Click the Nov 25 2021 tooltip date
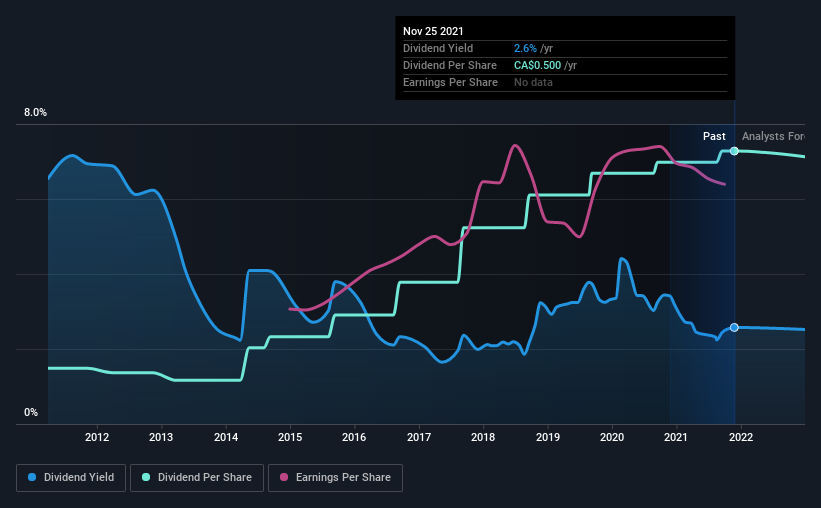 tap(433, 31)
